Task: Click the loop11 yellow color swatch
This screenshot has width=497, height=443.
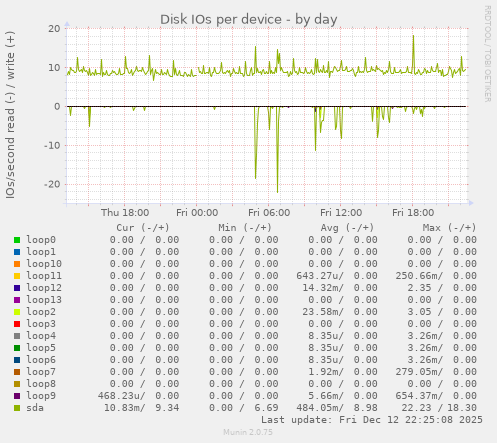Action: [x=17, y=276]
